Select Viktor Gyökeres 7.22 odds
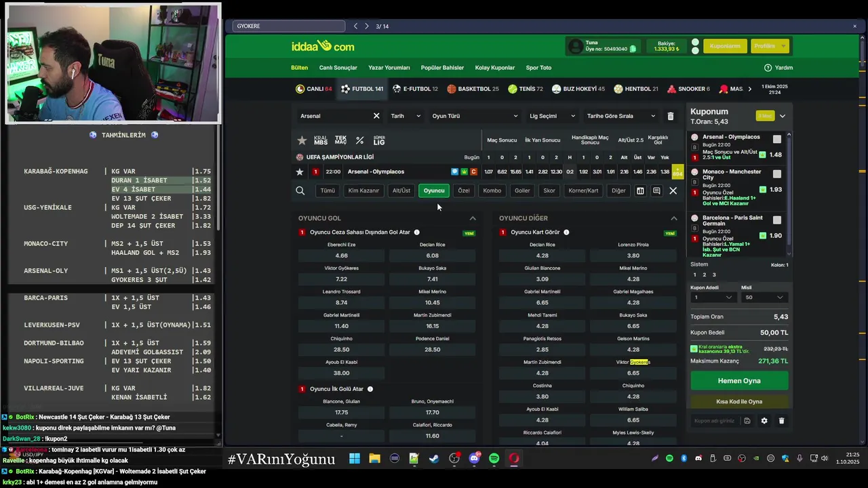Screen dimensions: 868x488 coord(342,279)
